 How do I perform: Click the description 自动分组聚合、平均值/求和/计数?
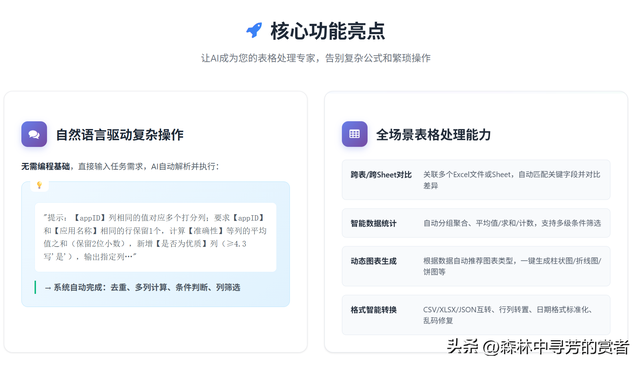click(x=512, y=223)
